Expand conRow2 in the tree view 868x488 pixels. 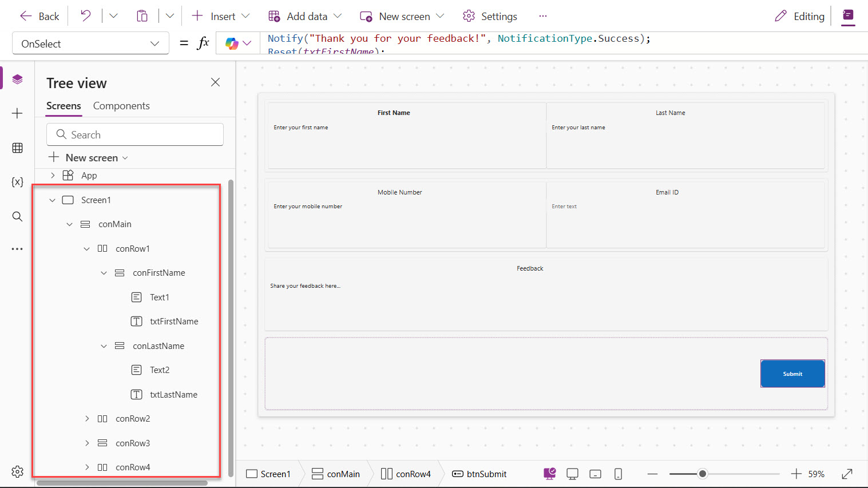coord(87,418)
